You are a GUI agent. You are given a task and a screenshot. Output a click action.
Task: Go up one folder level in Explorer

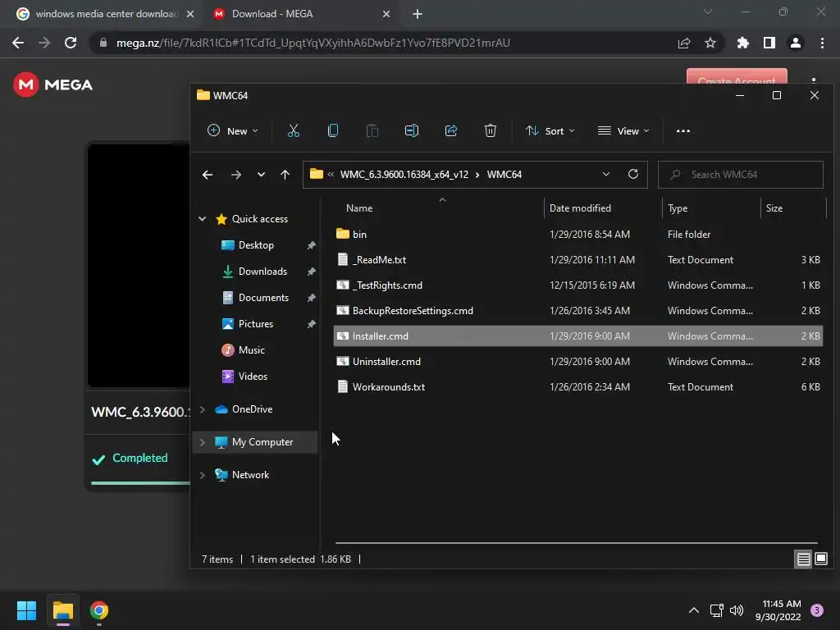(285, 175)
